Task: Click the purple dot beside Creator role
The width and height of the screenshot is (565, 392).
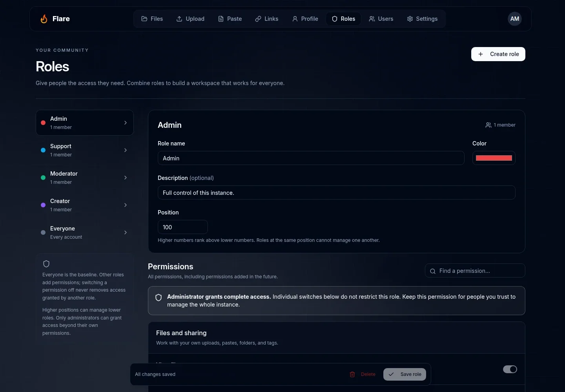Action: pyautogui.click(x=43, y=205)
